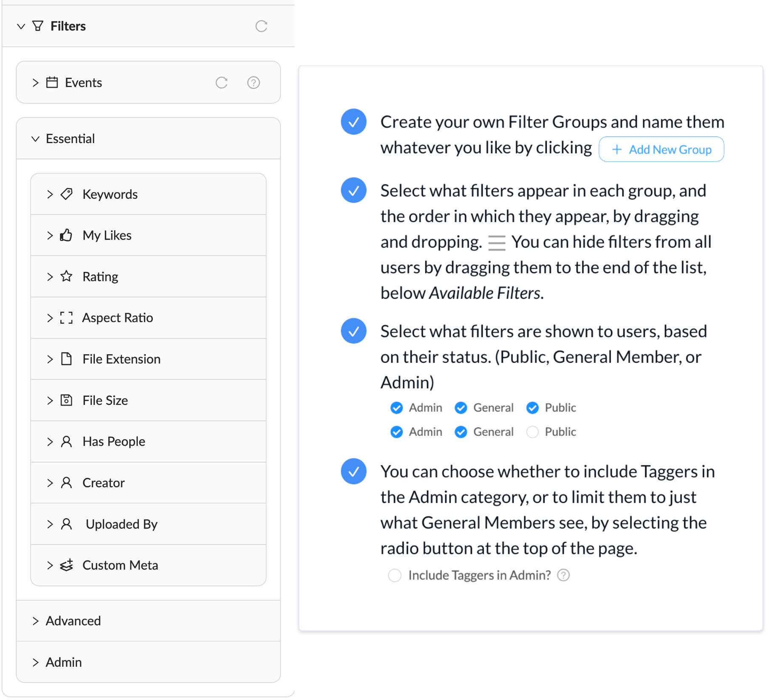
Task: Click the drag handle lines icon
Action: (496, 243)
